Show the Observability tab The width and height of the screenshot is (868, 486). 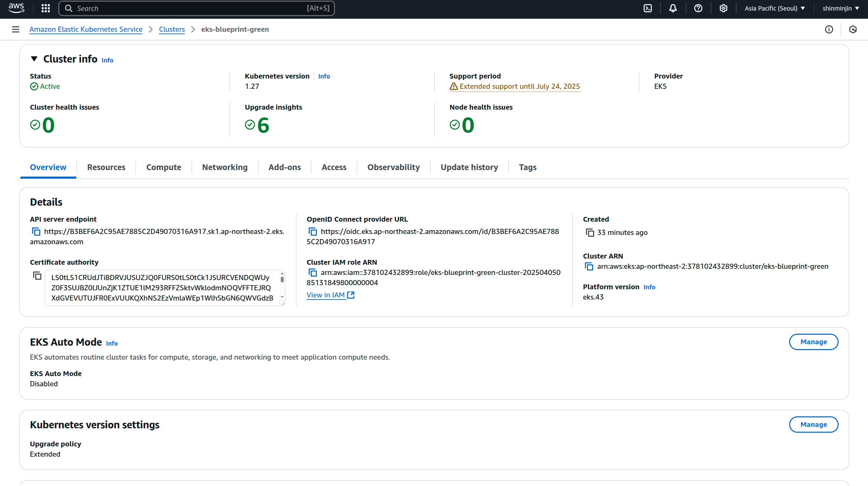point(393,167)
